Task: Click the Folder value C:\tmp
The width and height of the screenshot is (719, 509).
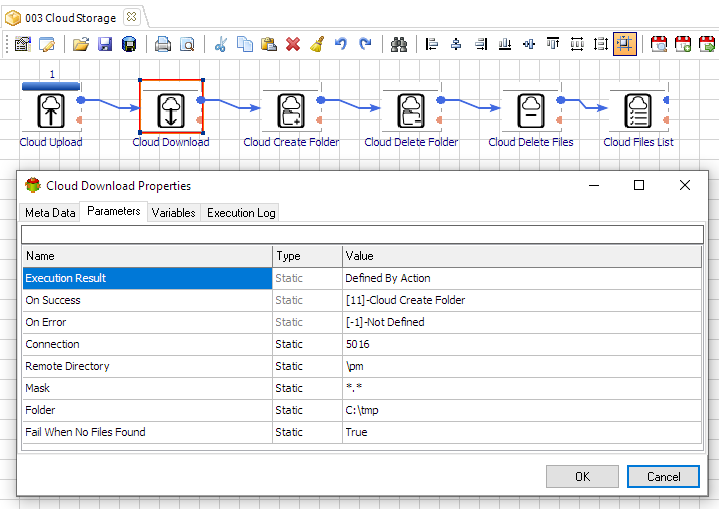Action: click(x=362, y=410)
